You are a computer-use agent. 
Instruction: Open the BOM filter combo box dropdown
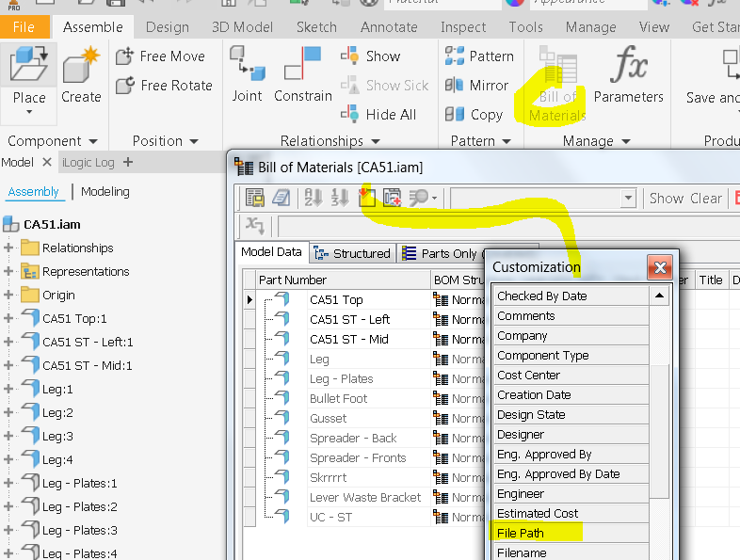click(628, 199)
